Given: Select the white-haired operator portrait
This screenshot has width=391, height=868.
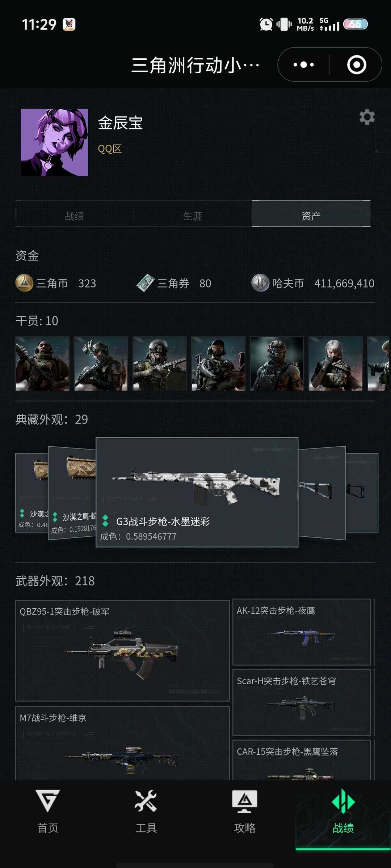Looking at the screenshot, I should (336, 363).
